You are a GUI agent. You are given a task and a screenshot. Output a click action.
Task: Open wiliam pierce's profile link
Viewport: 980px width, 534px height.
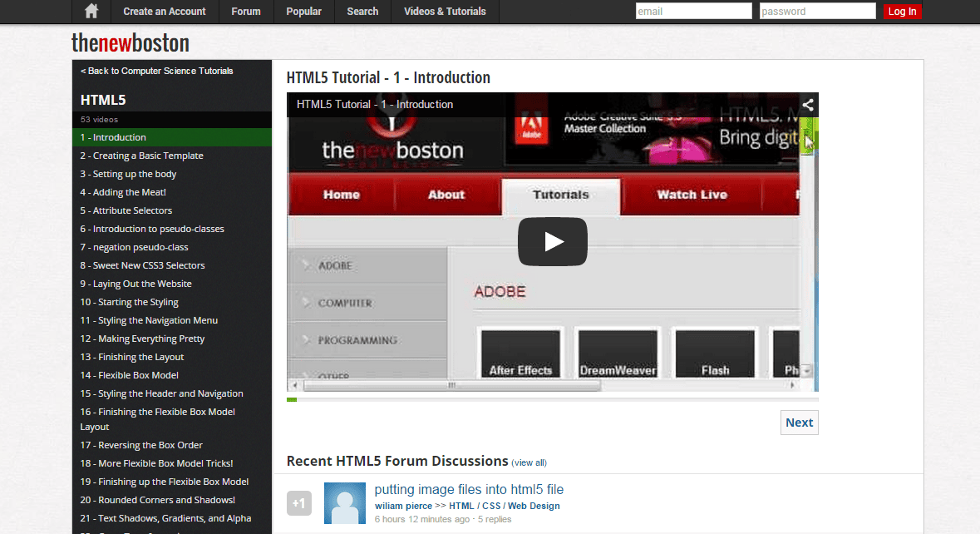[403, 506]
